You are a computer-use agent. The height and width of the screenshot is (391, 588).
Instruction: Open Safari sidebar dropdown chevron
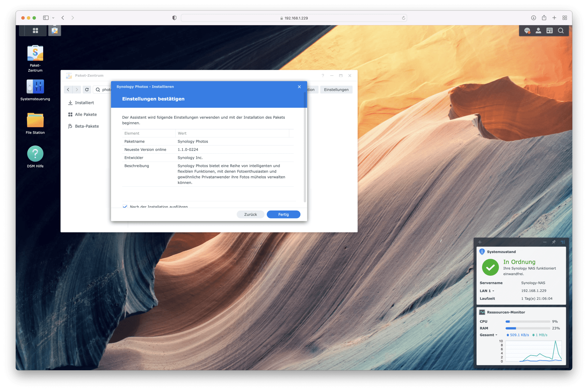pos(53,18)
